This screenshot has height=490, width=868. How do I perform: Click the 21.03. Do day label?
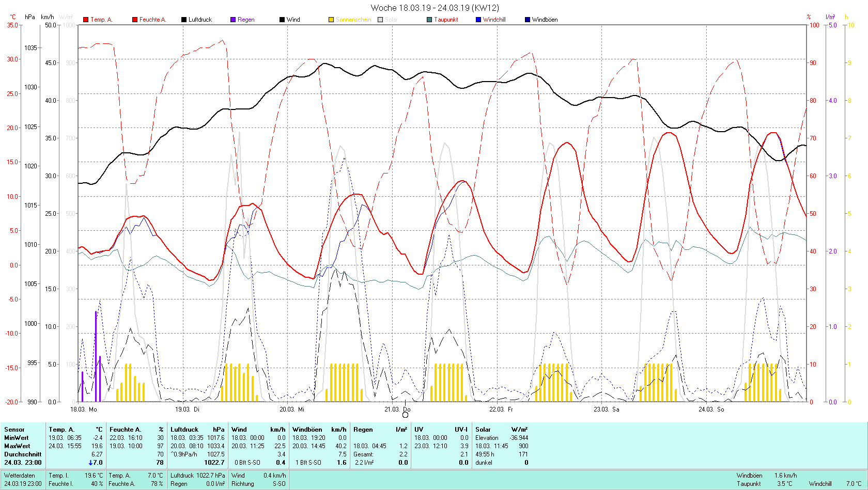coord(397,409)
